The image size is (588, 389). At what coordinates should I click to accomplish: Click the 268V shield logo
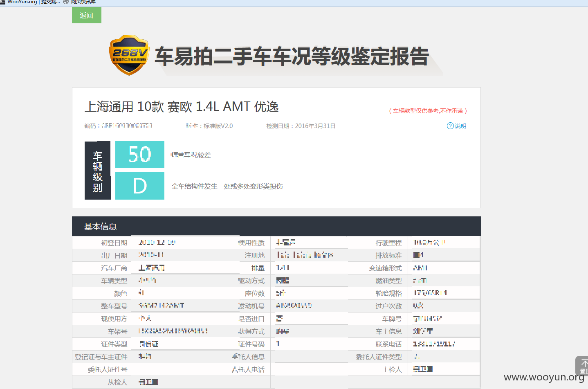129,55
